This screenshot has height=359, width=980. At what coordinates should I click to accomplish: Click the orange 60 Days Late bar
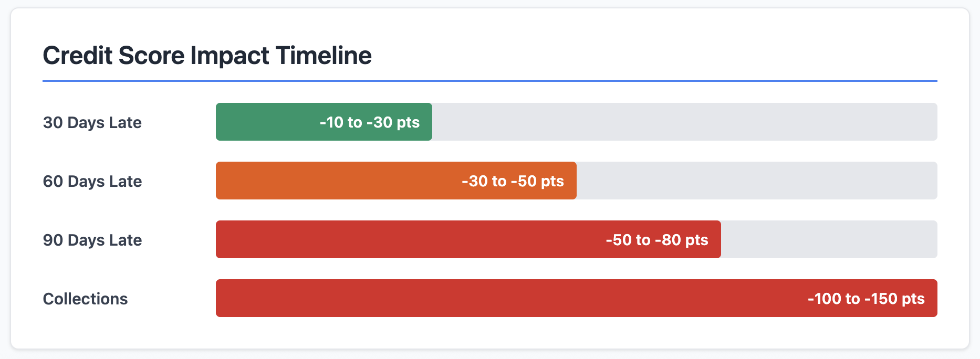396,181
